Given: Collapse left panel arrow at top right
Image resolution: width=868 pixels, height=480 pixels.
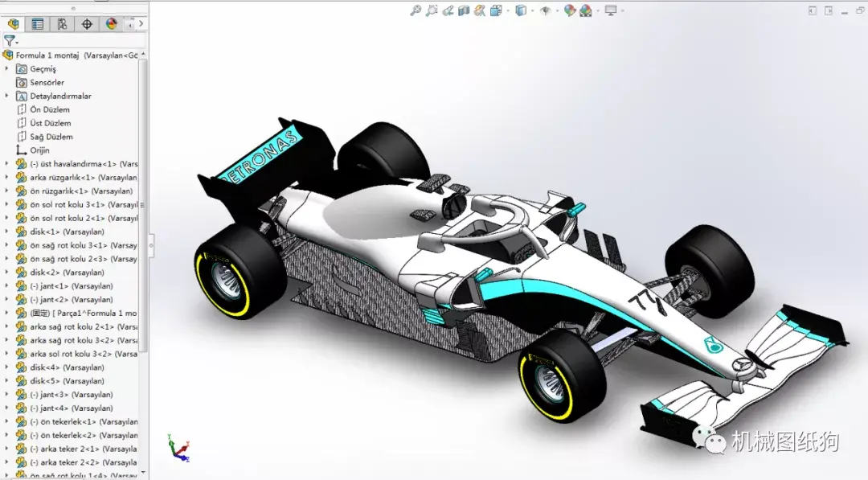Looking at the screenshot, I should pyautogui.click(x=812, y=10).
